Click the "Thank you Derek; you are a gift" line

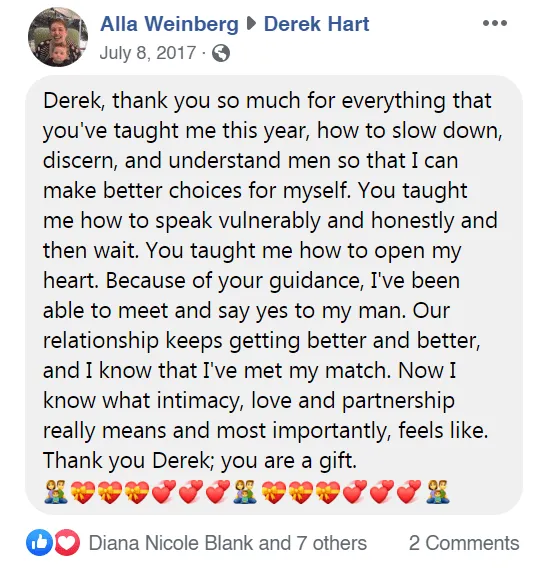(200, 460)
